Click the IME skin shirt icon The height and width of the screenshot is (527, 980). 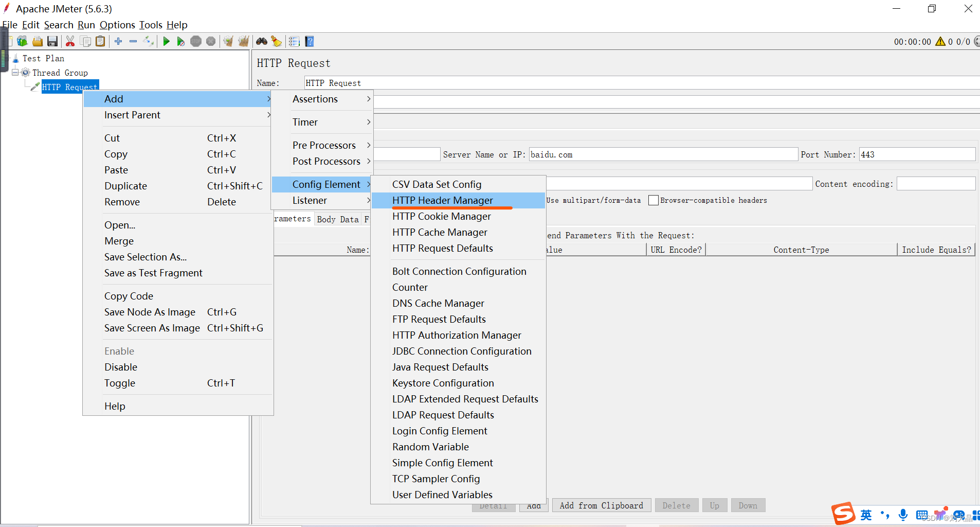pos(940,514)
